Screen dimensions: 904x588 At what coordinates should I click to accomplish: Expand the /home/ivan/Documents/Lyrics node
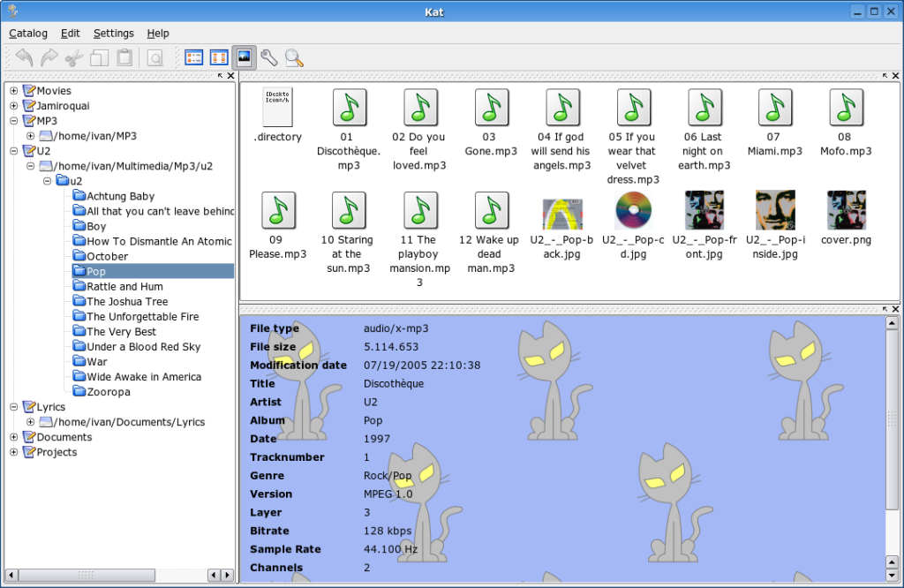(31, 422)
